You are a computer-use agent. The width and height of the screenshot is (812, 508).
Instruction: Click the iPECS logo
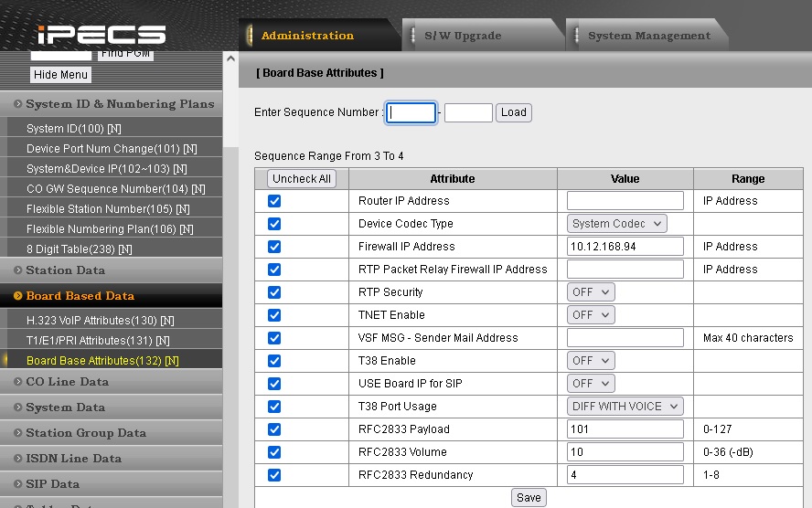point(101,35)
